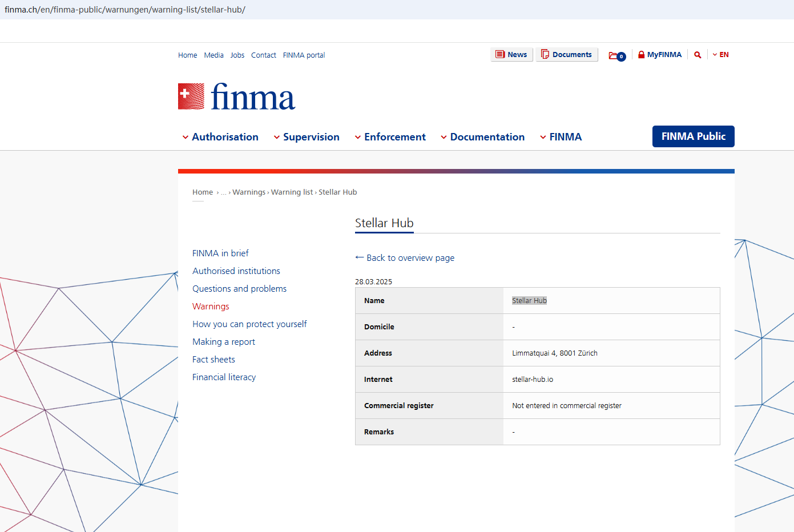794x532 pixels.
Task: Click 'Not entered in commercial register' text
Action: click(x=567, y=406)
